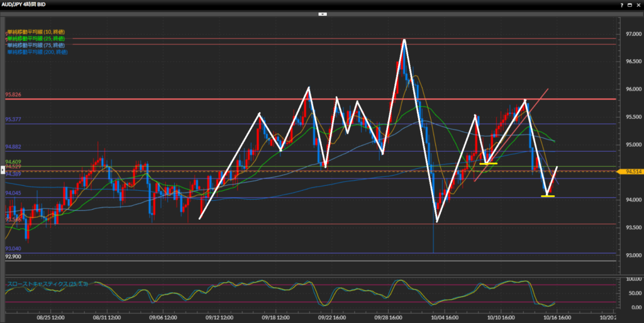Select the red horizontal line labeled 95.826

(x=13, y=95)
